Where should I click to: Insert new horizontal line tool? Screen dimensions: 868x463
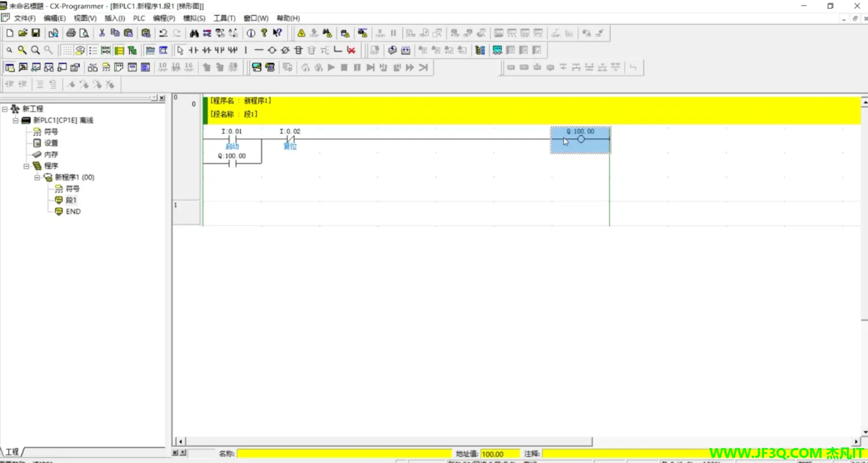point(259,50)
